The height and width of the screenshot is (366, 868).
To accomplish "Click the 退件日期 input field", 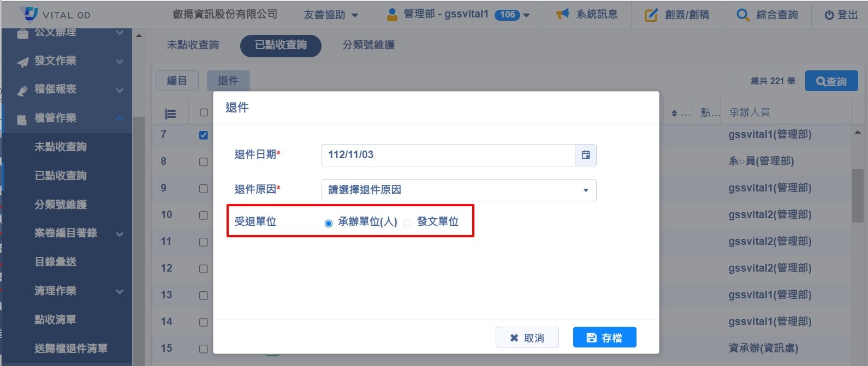I will (x=448, y=155).
